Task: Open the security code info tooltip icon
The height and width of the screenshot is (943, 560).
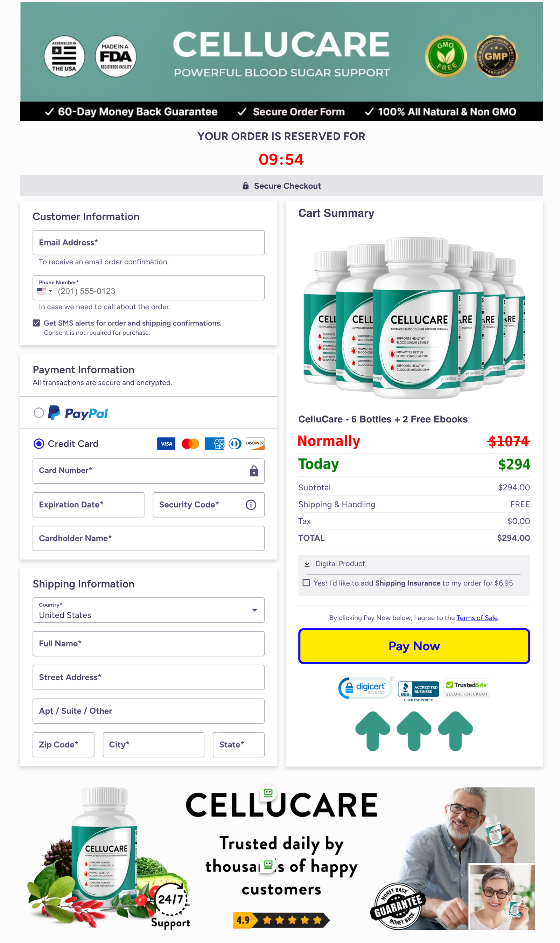Action: coord(250,505)
